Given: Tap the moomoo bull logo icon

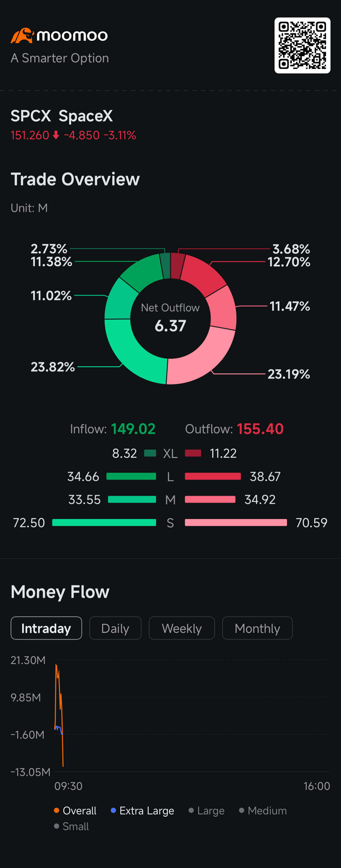Looking at the screenshot, I should pyautogui.click(x=22, y=35).
